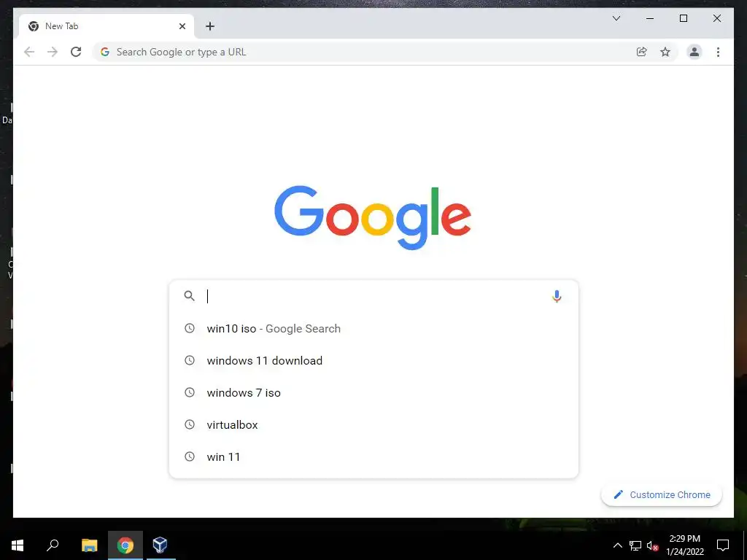Open VirtualBox from the taskbar
Image resolution: width=747 pixels, height=560 pixels.
click(160, 545)
